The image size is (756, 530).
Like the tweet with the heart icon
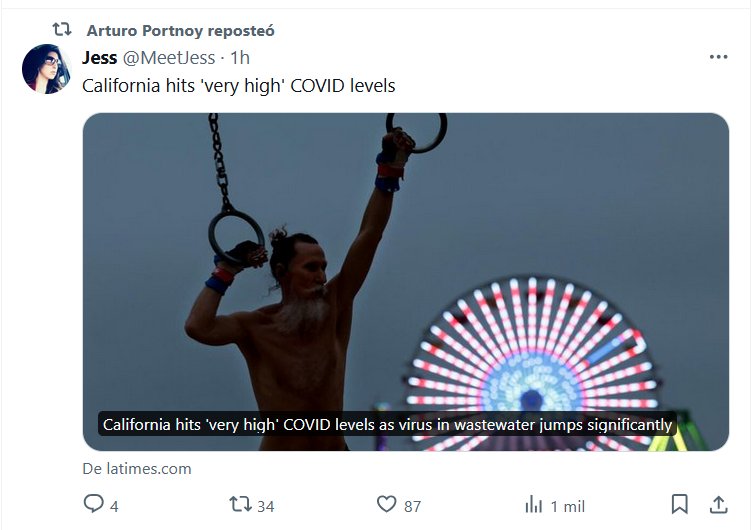388,505
